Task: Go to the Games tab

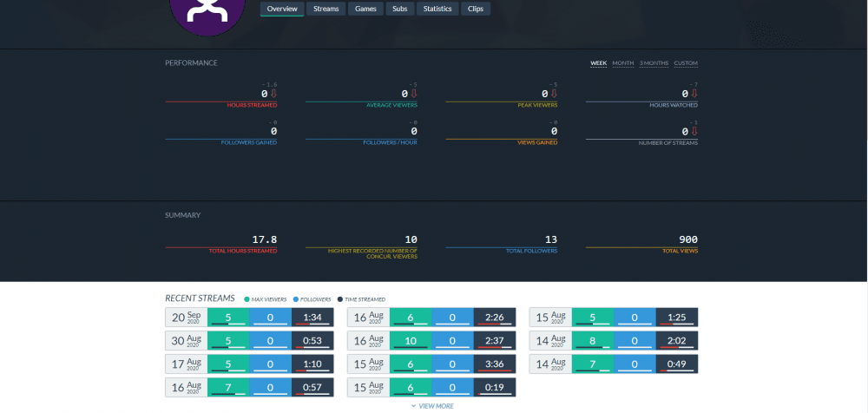Action: pyautogui.click(x=365, y=9)
